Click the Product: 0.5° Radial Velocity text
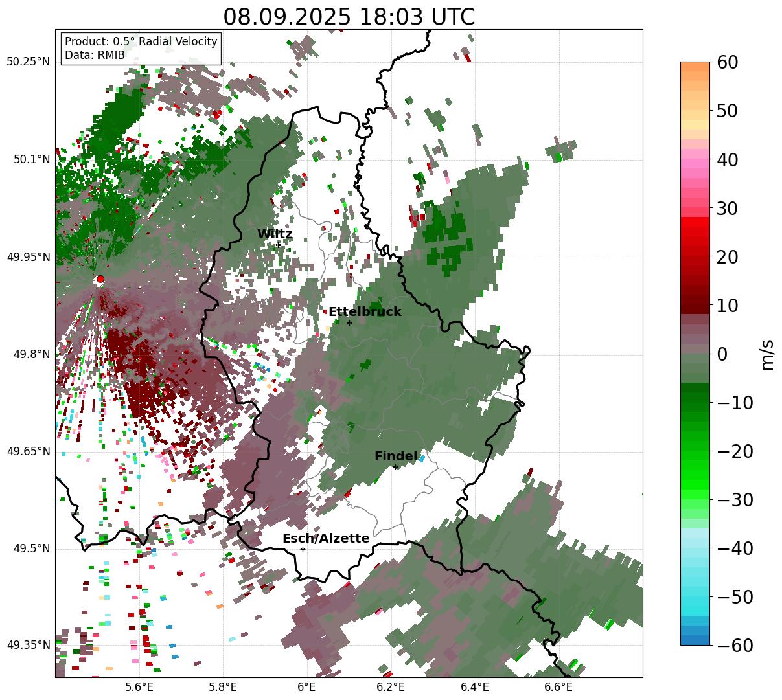782x700 pixels. tap(141, 41)
